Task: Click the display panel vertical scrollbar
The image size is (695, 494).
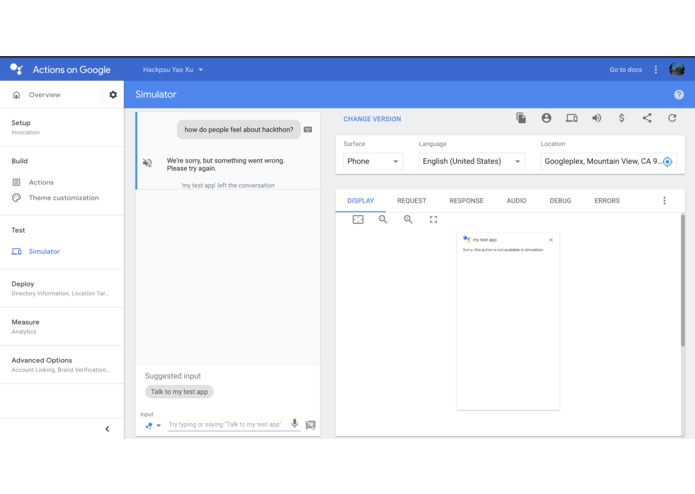Action: tap(683, 280)
